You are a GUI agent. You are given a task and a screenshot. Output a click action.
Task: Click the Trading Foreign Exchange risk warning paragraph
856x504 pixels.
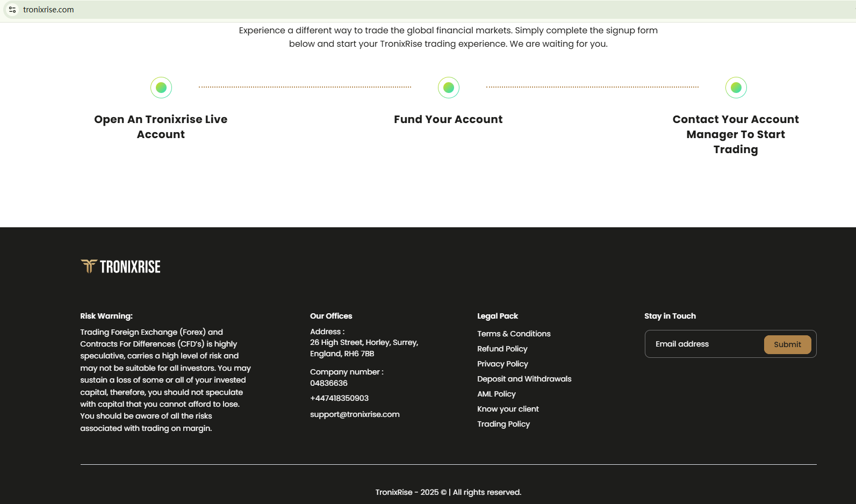tap(166, 380)
